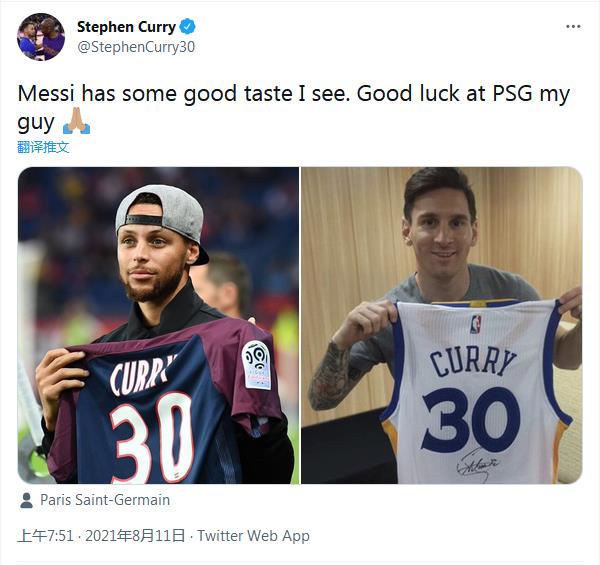The height and width of the screenshot is (565, 600).
Task: Open the @StephenCurry30 handle
Action: (x=136, y=46)
